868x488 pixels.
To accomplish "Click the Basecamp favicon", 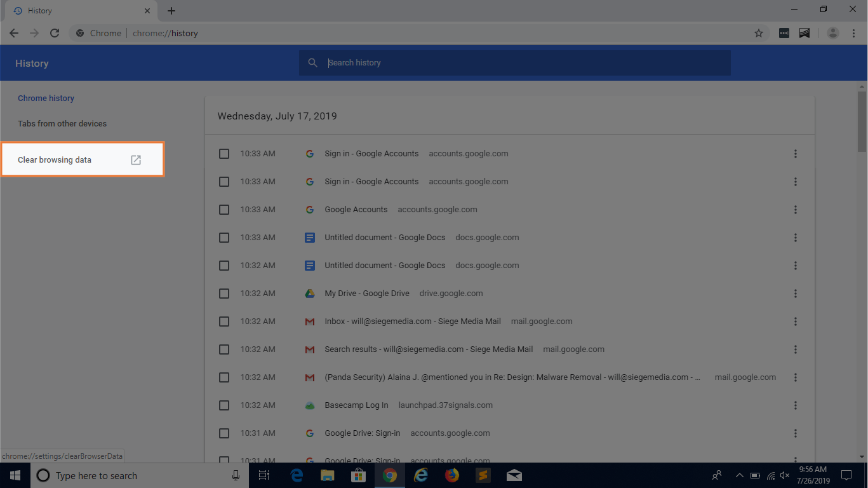I will pyautogui.click(x=310, y=405).
